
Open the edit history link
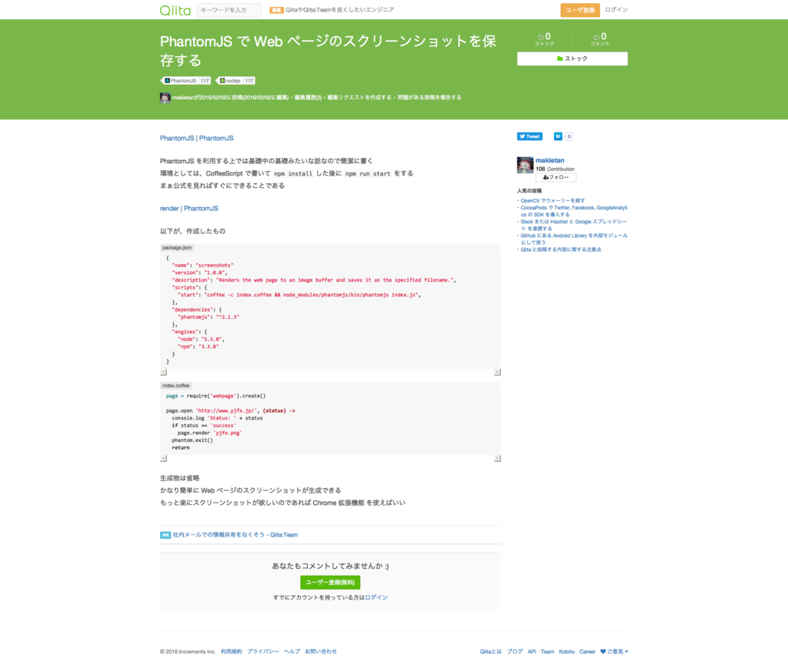[308, 98]
